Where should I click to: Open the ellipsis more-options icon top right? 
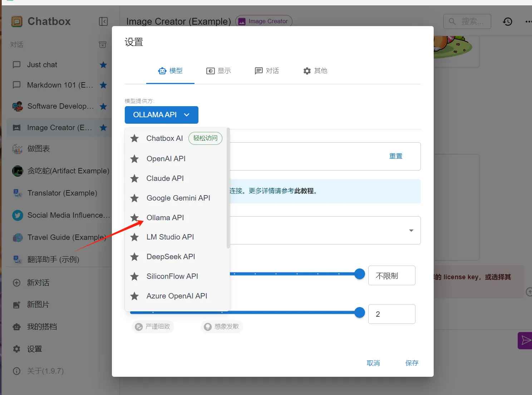528,21
